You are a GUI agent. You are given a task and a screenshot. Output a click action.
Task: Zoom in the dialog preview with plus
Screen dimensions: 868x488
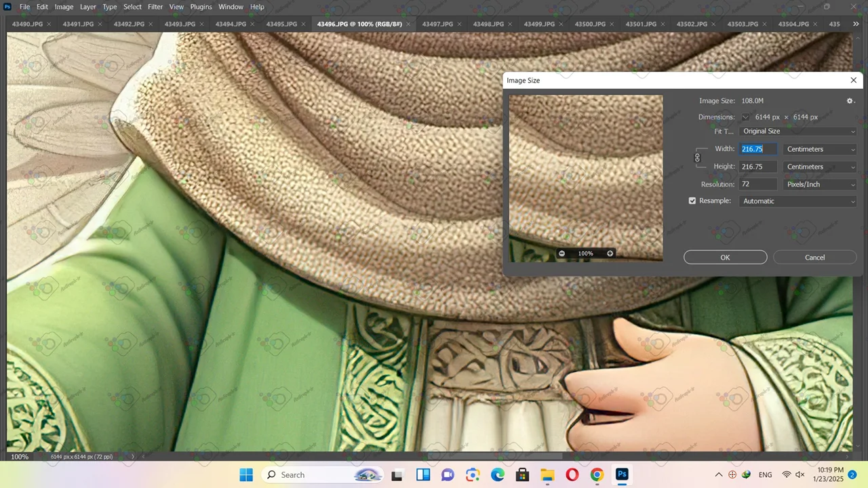[x=610, y=253]
